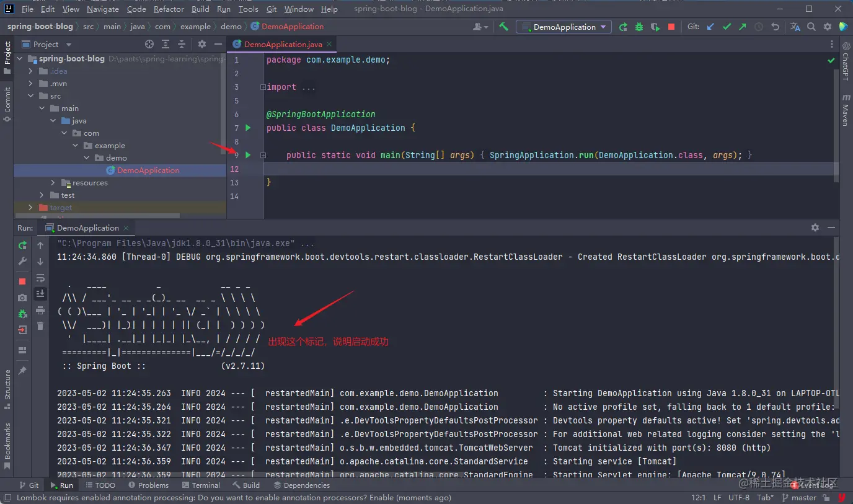Open the Problems tool window tab

[148, 485]
